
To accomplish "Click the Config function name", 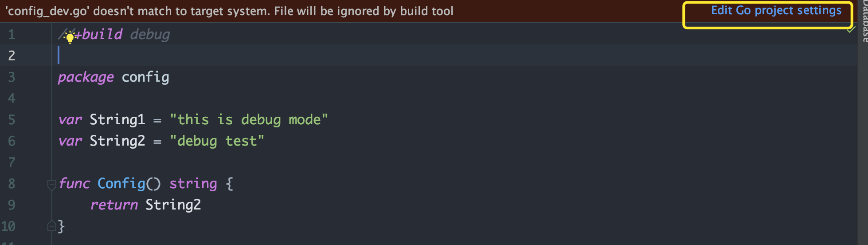I will 121,184.
